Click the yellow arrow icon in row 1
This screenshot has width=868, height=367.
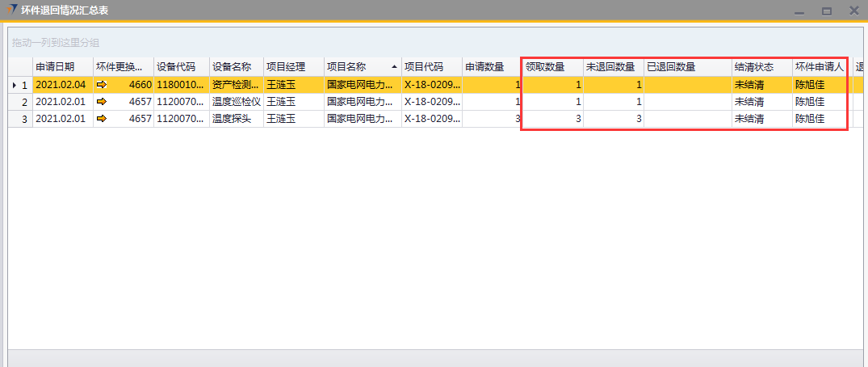101,84
